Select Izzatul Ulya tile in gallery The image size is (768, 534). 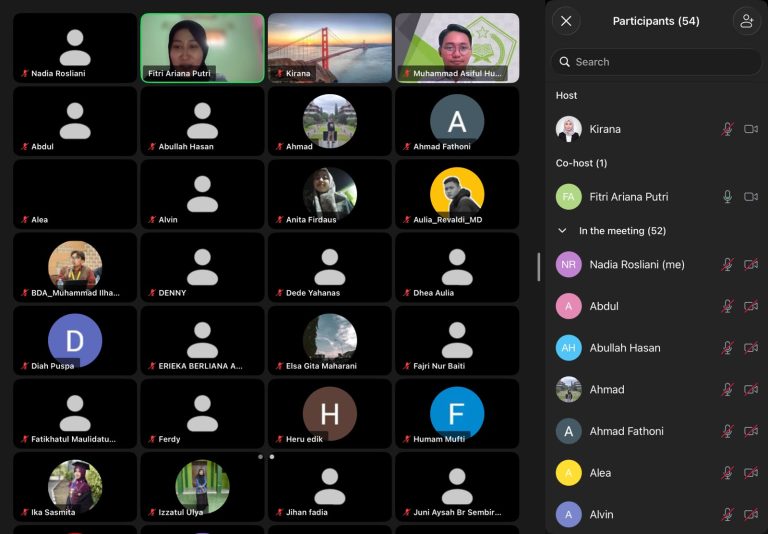[x=202, y=487]
